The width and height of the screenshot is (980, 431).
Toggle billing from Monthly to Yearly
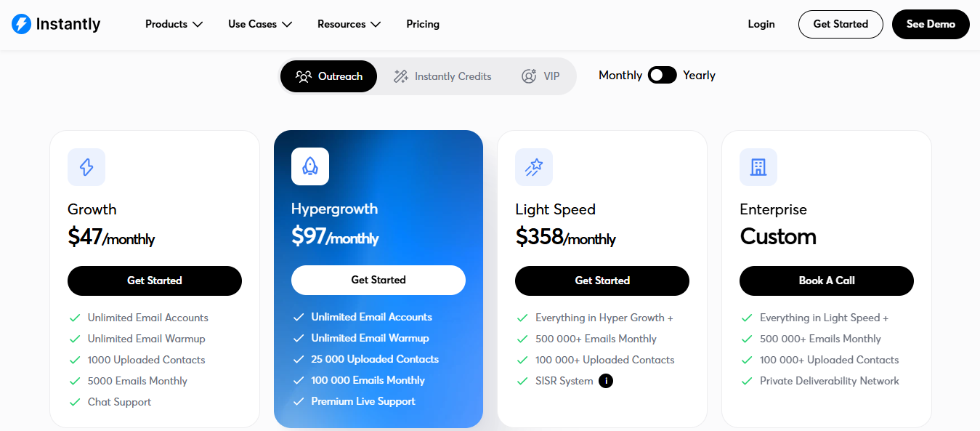[661, 75]
